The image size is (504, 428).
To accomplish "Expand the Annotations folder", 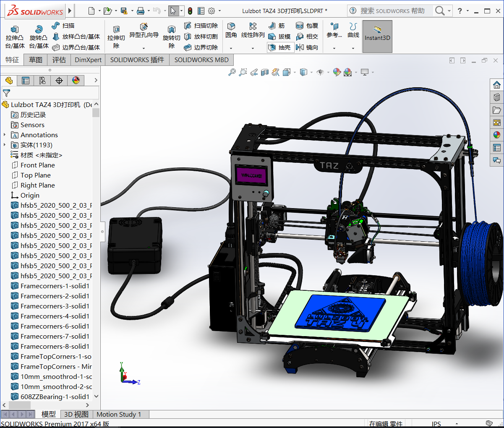I will (x=5, y=135).
